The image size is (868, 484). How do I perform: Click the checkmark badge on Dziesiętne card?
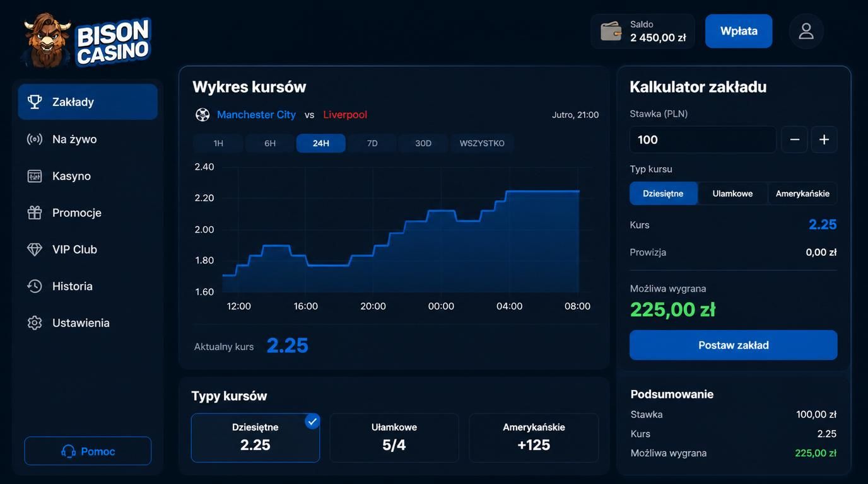(312, 421)
